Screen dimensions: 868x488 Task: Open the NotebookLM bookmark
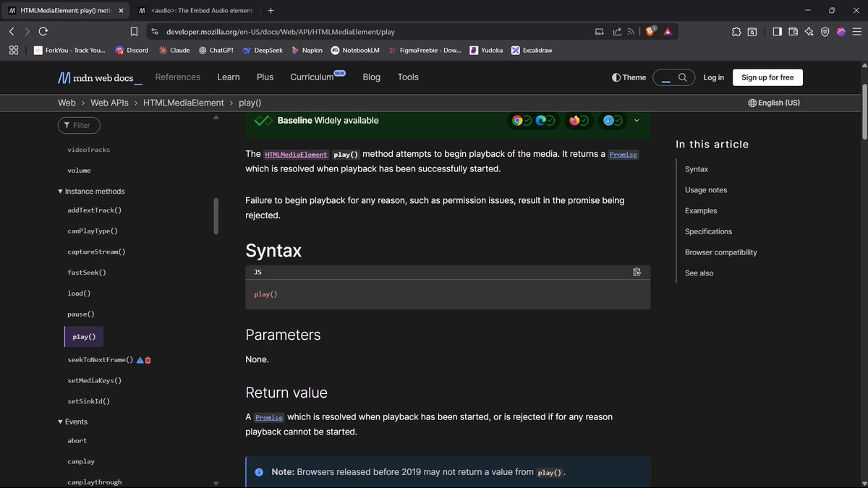[355, 51]
